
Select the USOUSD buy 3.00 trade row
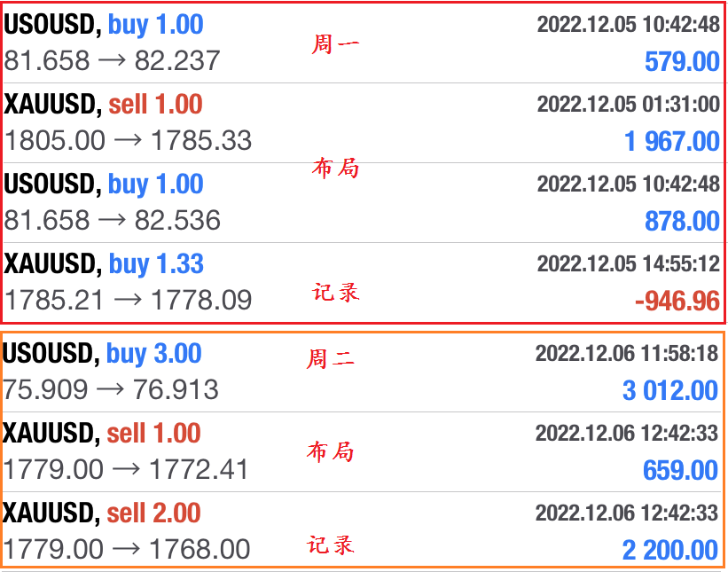(x=362, y=372)
